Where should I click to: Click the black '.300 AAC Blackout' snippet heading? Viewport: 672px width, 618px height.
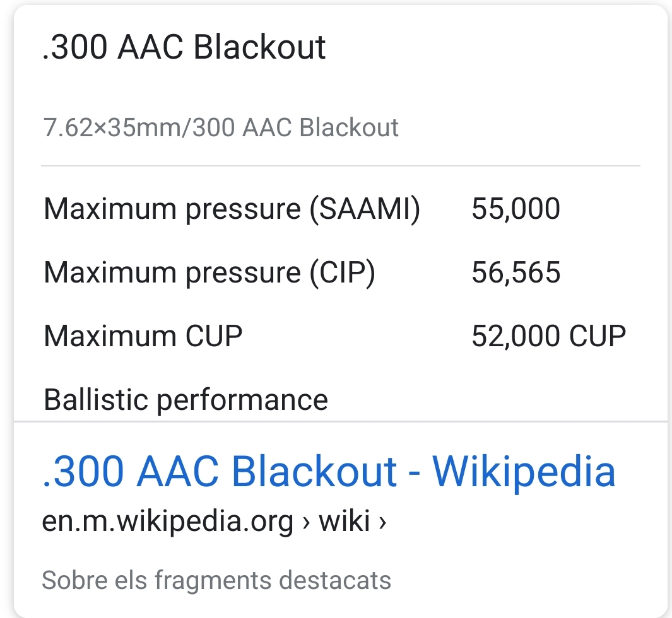tap(184, 47)
